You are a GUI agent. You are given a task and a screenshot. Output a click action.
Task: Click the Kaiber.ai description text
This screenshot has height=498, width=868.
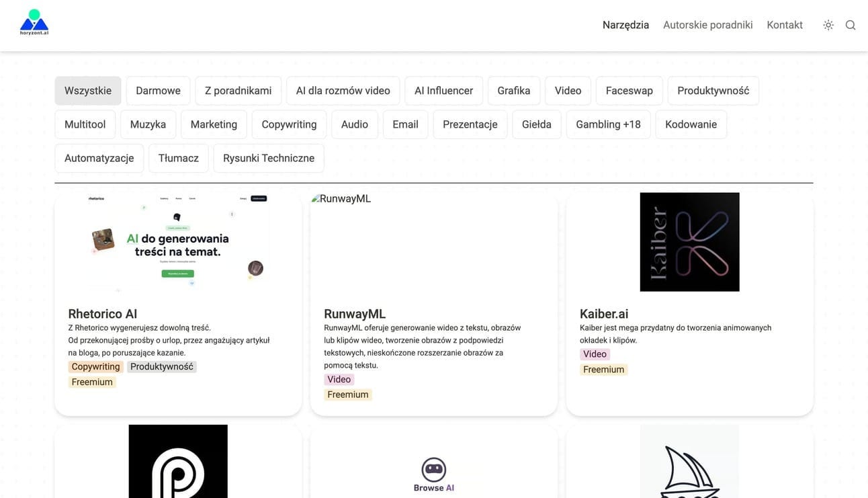(676, 334)
